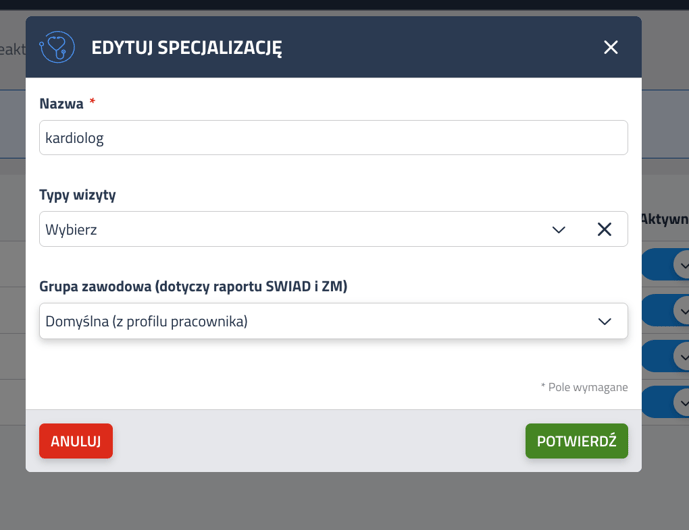Click the stethoscope icon in dialog header
689x530 pixels.
[57, 47]
